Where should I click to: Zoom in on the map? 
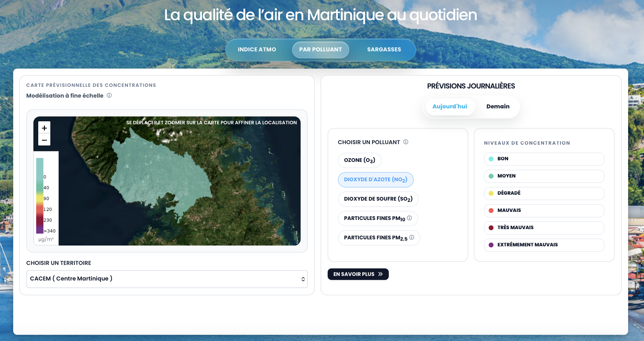coord(44,128)
